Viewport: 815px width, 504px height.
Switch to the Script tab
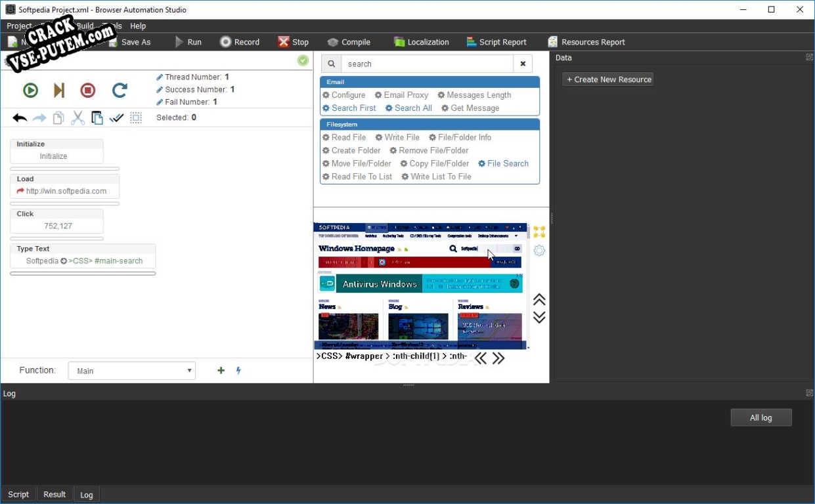click(x=18, y=495)
